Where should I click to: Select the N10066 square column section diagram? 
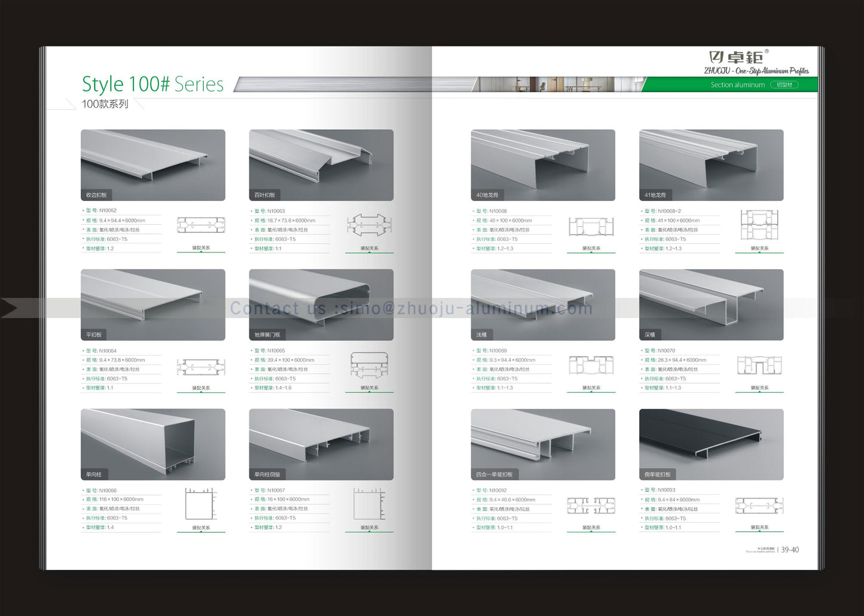pos(201,504)
